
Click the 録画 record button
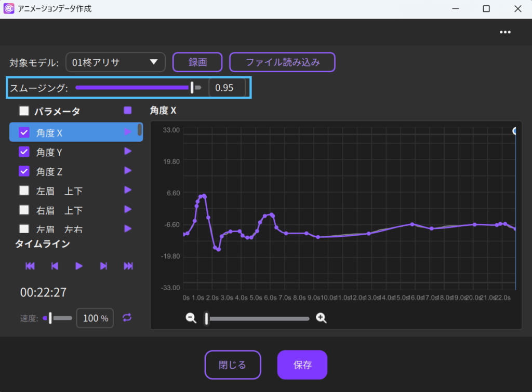click(x=197, y=62)
